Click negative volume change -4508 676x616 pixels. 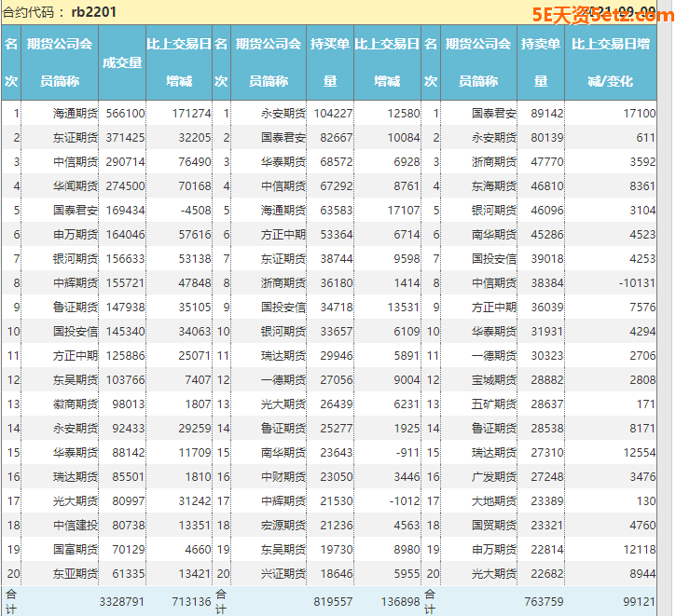pyautogui.click(x=196, y=211)
